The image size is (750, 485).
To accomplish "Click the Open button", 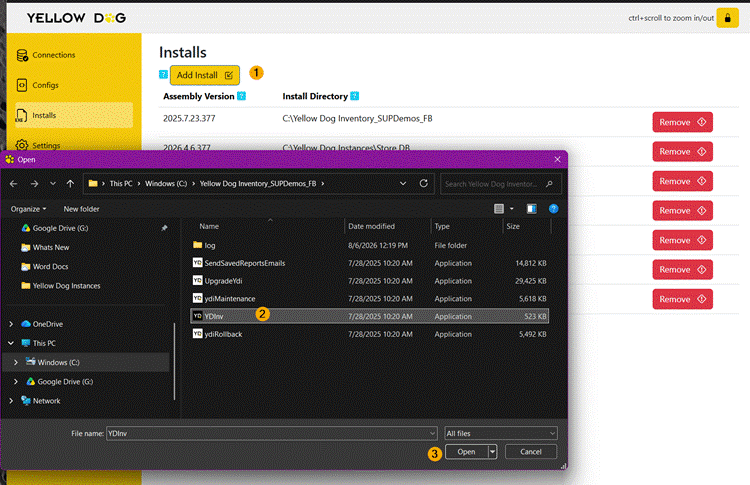I will pyautogui.click(x=466, y=452).
